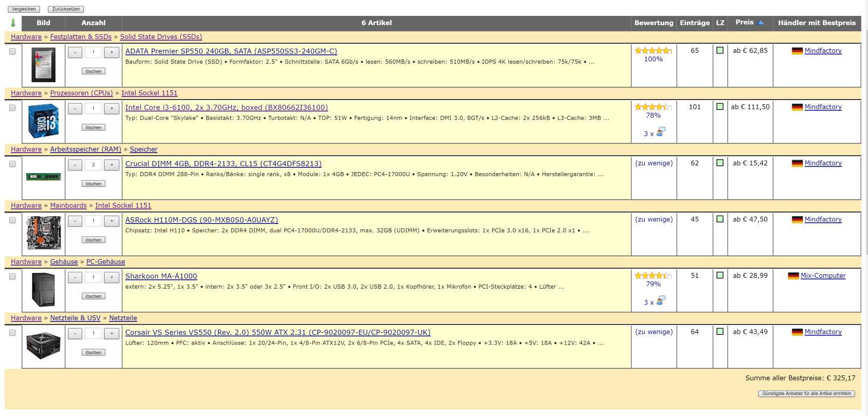Image resolution: width=868 pixels, height=416 pixels.
Task: Toggle LZ checkbox in Intel i3 row
Action: point(720,107)
